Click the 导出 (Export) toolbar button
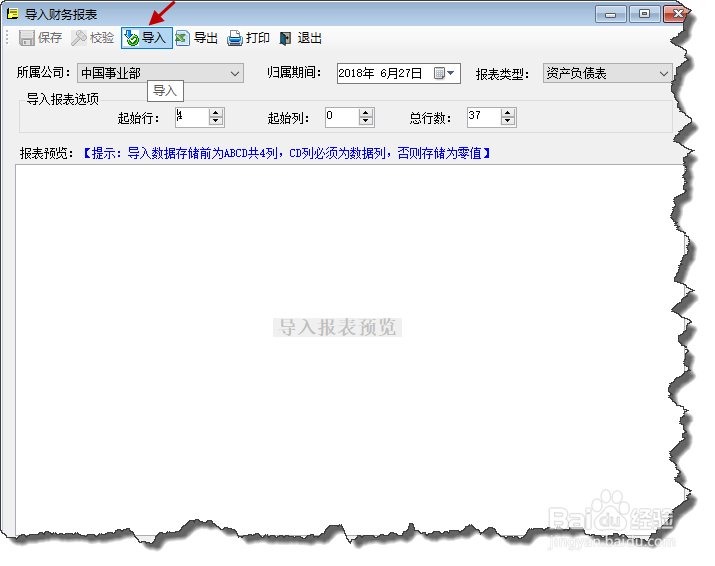 [197, 38]
